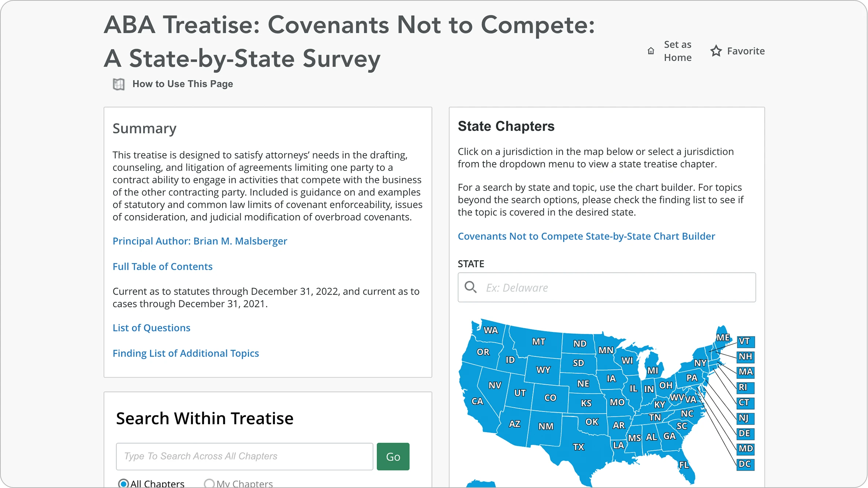Open the Full Table of Contents link
This screenshot has width=868, height=488.
click(x=162, y=266)
